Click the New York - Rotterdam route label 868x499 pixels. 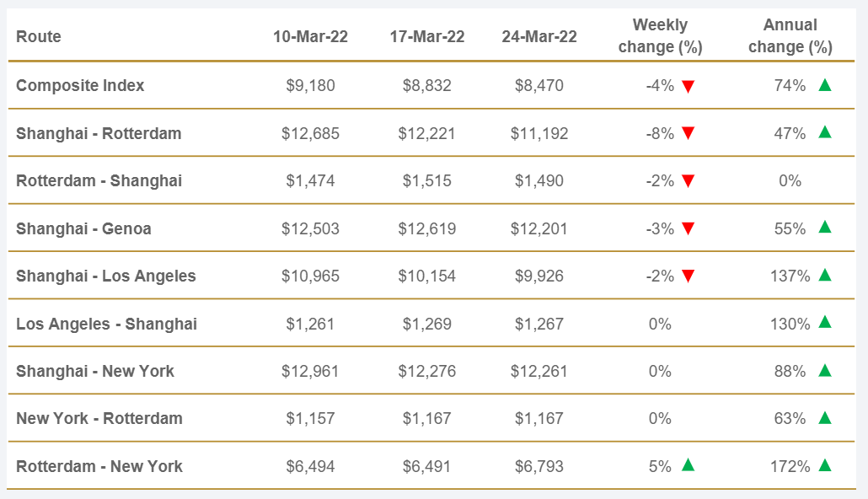tap(99, 418)
